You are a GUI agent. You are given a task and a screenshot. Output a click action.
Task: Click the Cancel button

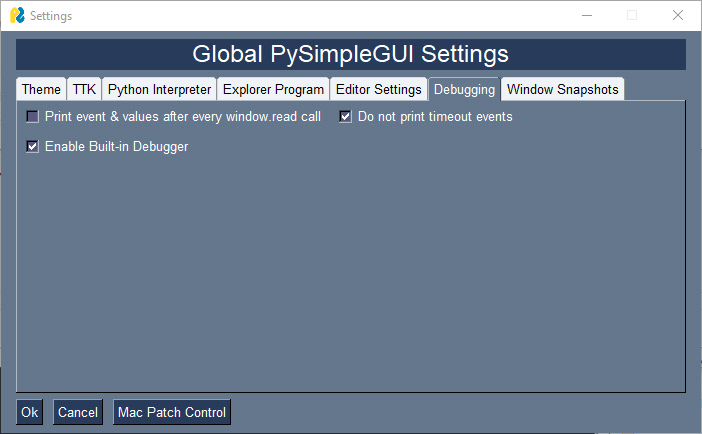77,412
